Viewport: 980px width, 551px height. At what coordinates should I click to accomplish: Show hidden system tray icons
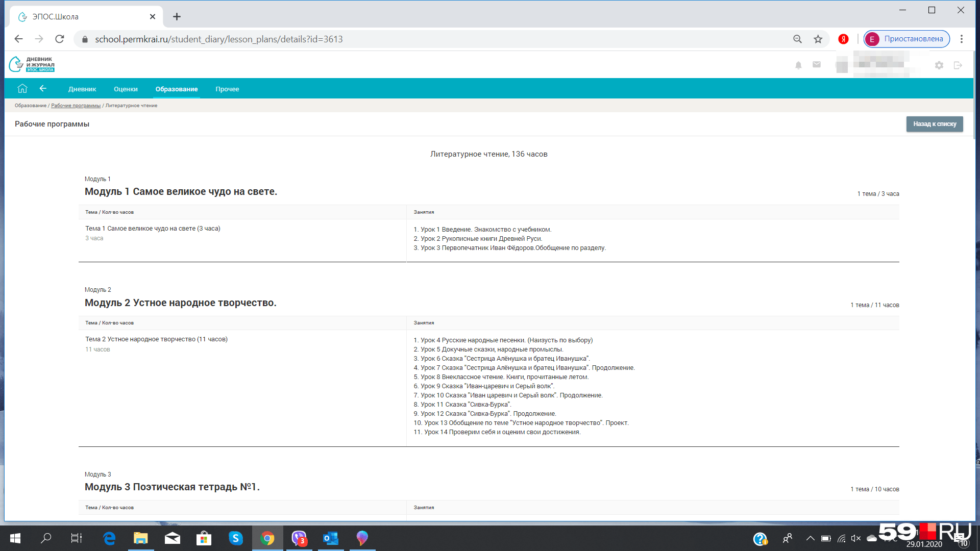click(810, 538)
